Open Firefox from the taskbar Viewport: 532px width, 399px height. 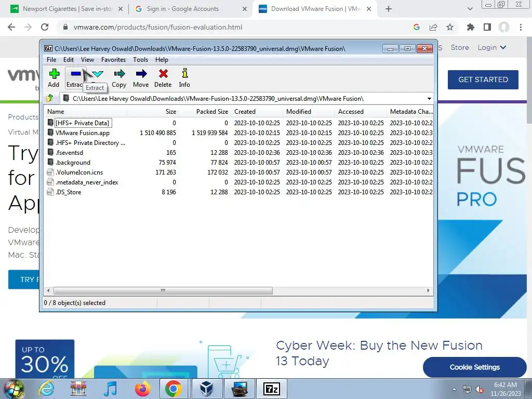tap(142, 389)
